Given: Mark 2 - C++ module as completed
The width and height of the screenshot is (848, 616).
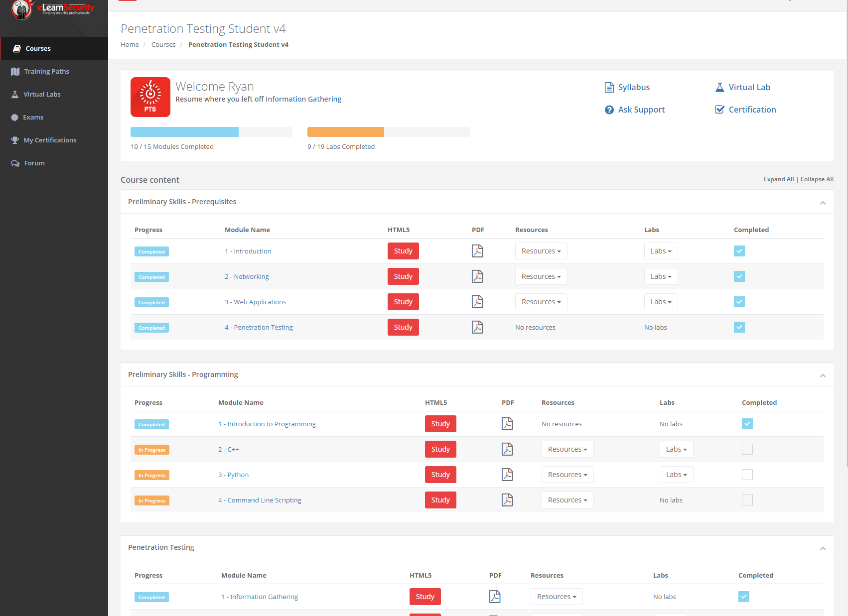Looking at the screenshot, I should click(747, 449).
